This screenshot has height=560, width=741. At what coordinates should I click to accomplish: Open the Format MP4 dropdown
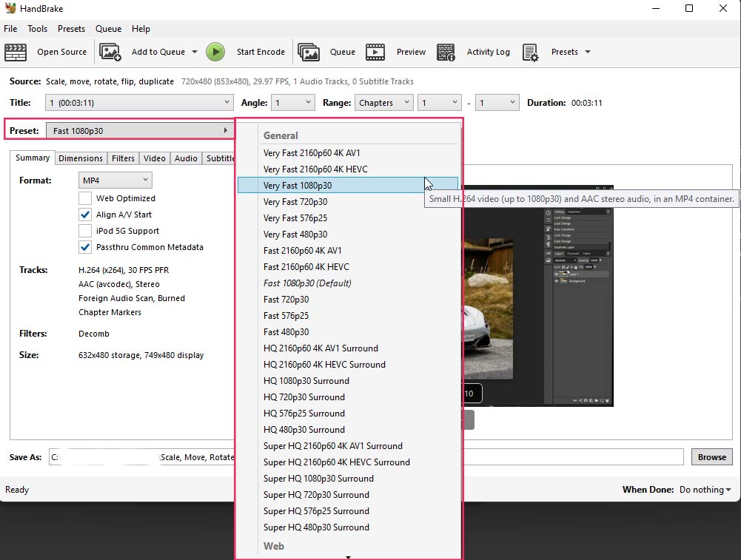115,181
